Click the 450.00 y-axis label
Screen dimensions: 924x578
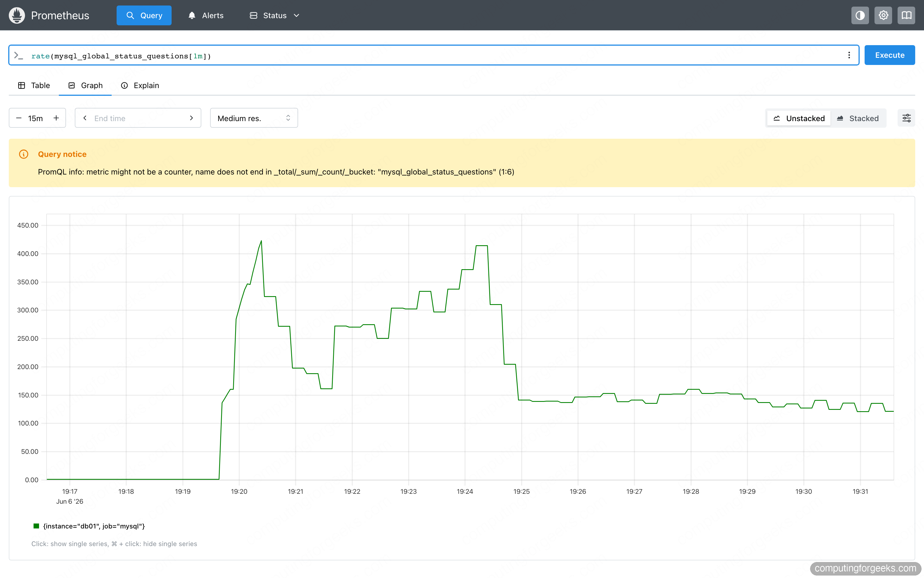(28, 225)
